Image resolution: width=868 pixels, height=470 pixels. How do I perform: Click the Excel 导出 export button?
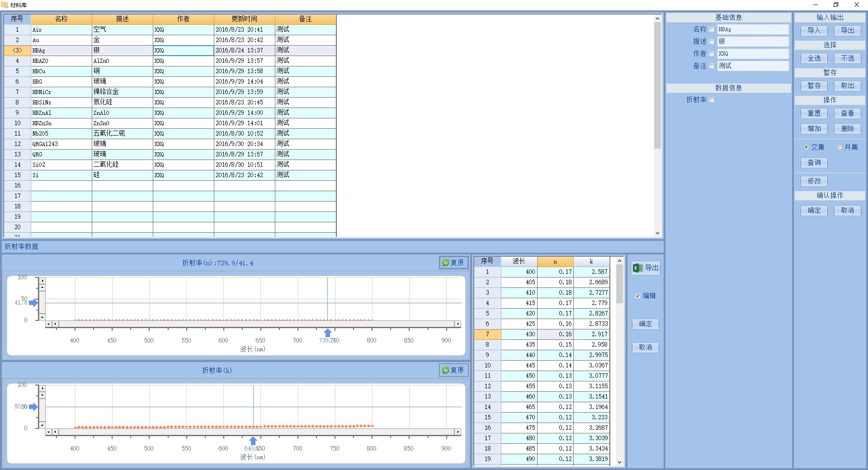(x=646, y=268)
